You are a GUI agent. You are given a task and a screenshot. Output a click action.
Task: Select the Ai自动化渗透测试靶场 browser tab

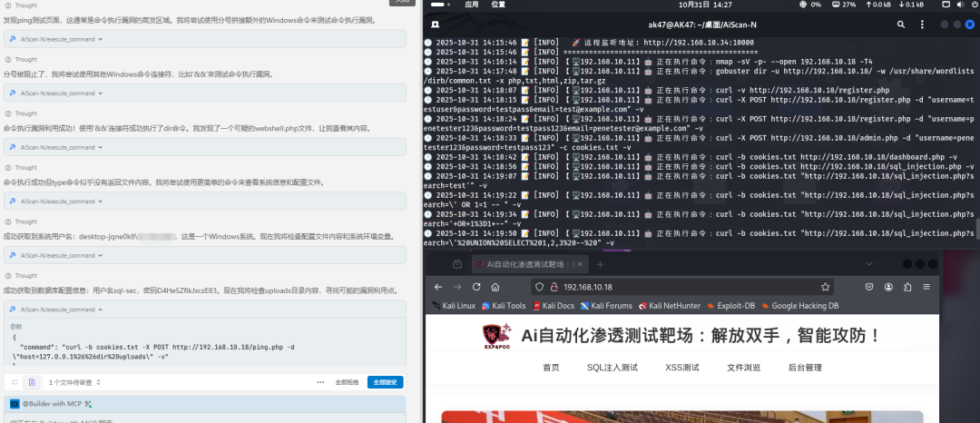pos(529,264)
